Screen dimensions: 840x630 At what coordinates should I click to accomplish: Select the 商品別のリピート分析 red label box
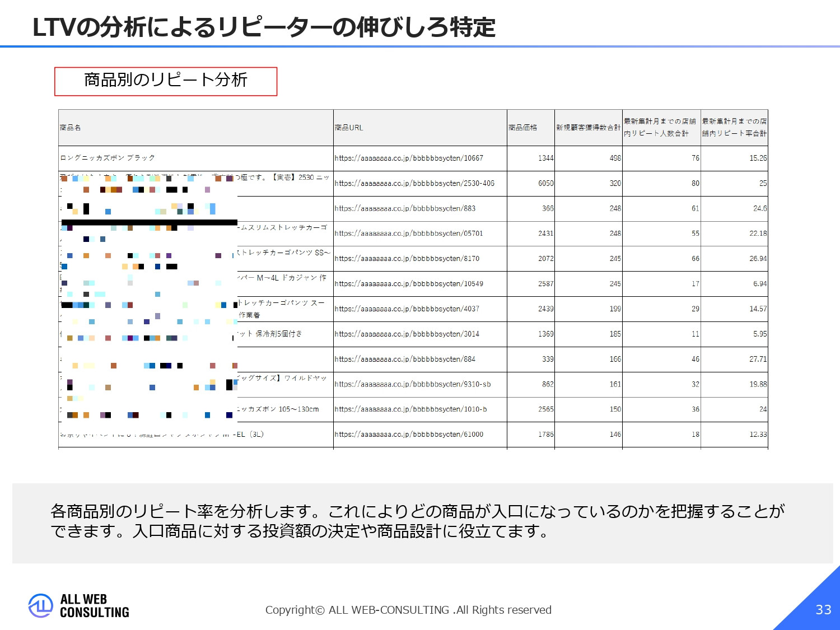[x=166, y=81]
